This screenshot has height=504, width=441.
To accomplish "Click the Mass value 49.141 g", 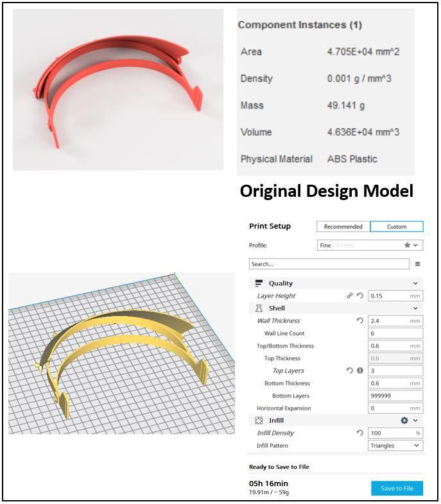I will 346,105.
